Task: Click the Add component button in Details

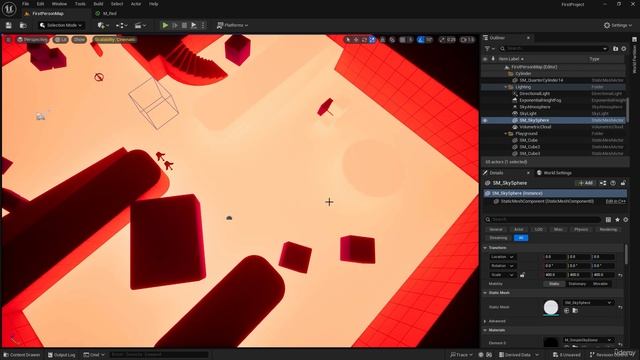Action: (x=586, y=183)
